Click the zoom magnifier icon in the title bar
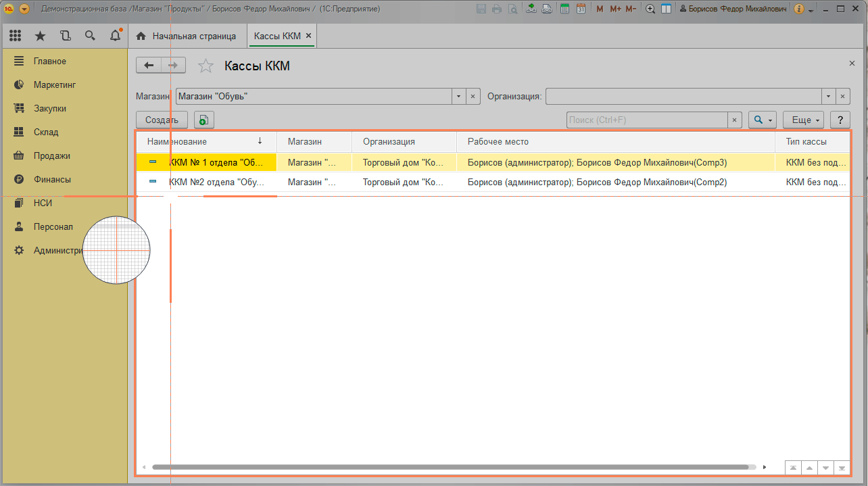The width and height of the screenshot is (868, 486). tap(650, 9)
